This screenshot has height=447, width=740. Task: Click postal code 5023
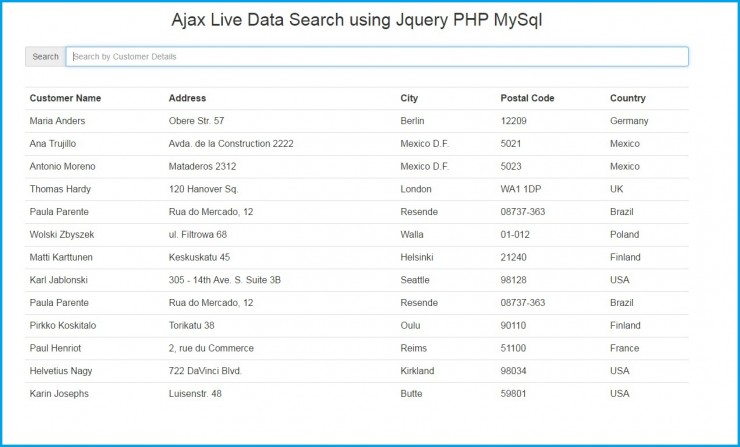(511, 166)
